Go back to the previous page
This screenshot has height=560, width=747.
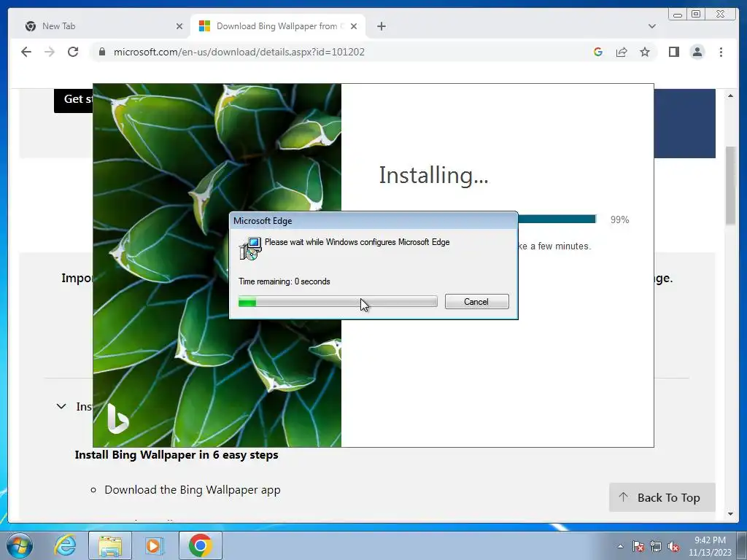[26, 52]
